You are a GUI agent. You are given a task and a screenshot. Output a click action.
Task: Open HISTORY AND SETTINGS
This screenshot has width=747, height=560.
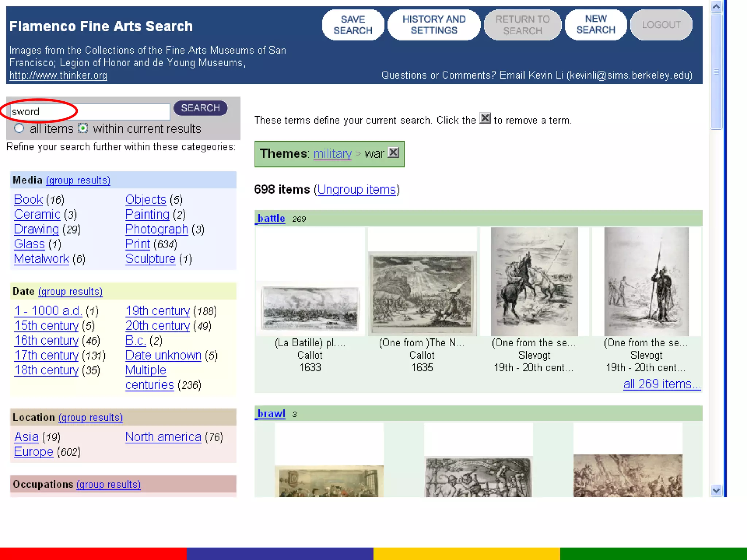[434, 25]
